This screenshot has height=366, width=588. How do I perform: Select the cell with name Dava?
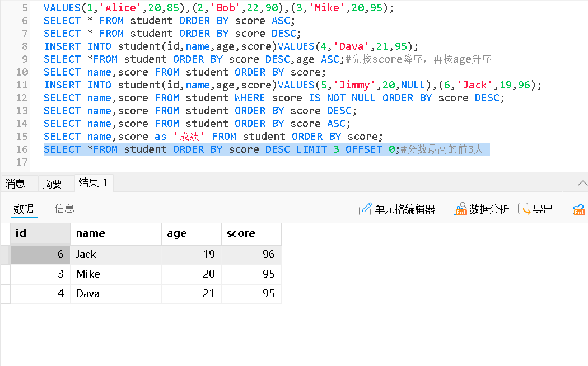click(x=116, y=293)
